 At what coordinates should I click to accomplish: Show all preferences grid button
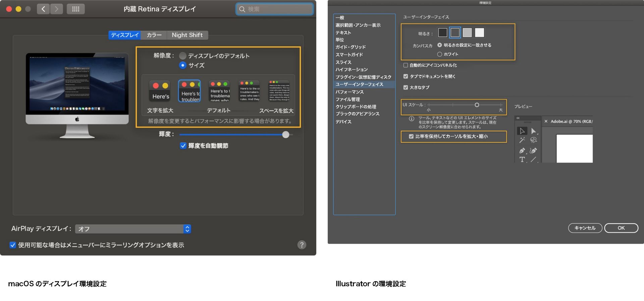76,9
